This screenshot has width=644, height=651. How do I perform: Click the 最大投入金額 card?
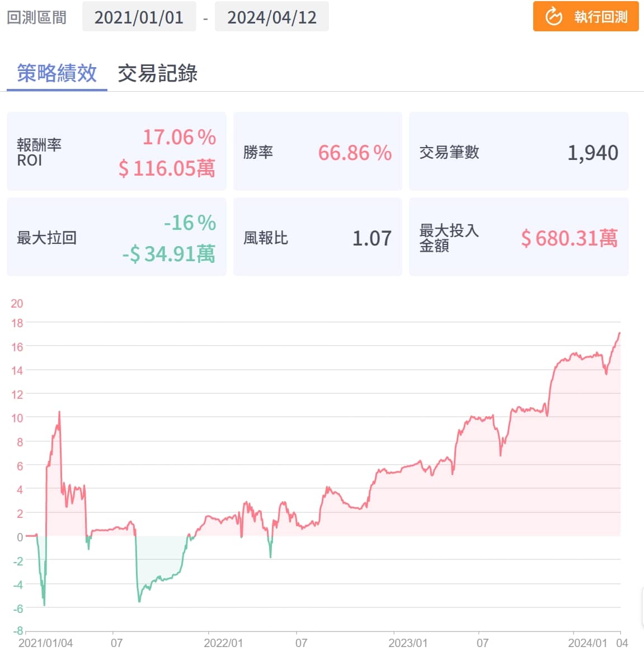tap(518, 238)
